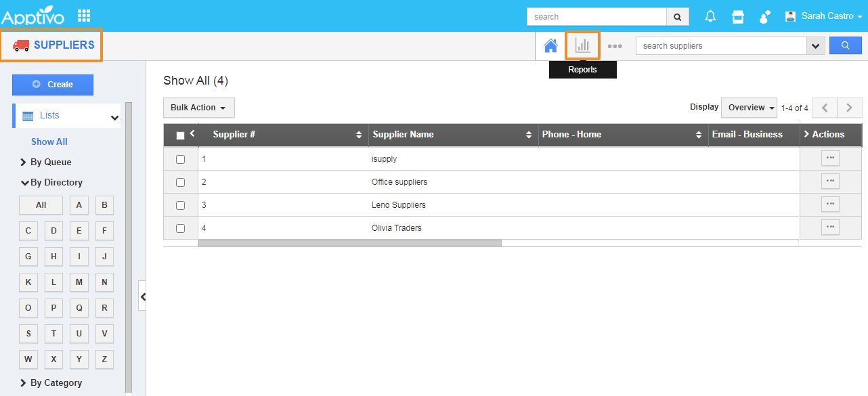The image size is (868, 396).
Task: Check the Leno Suppliers row checkbox
Action: point(180,205)
